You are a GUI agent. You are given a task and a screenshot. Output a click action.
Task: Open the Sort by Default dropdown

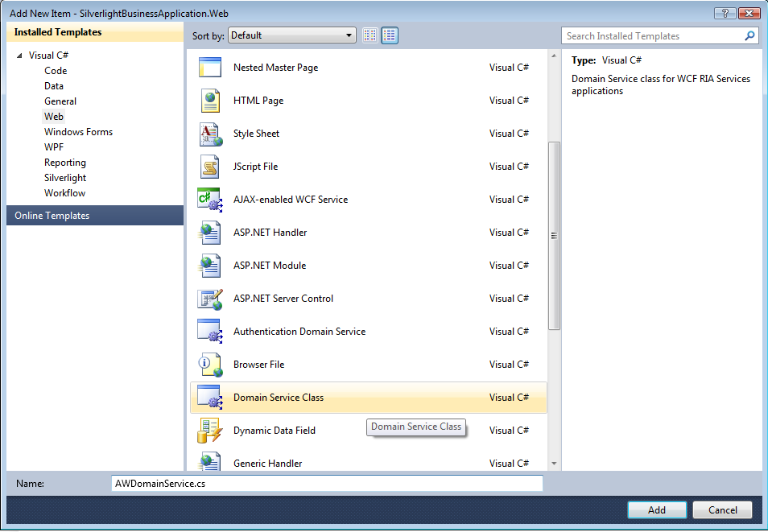coord(292,35)
